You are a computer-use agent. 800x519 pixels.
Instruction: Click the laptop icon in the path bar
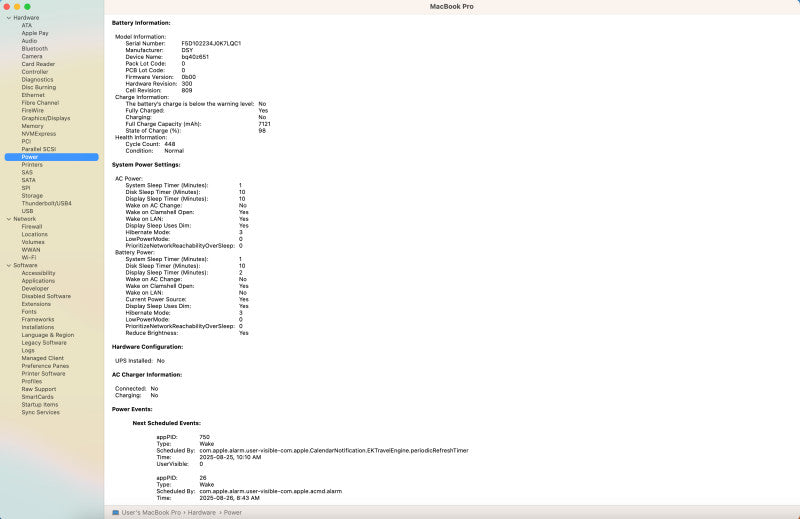pos(116,512)
